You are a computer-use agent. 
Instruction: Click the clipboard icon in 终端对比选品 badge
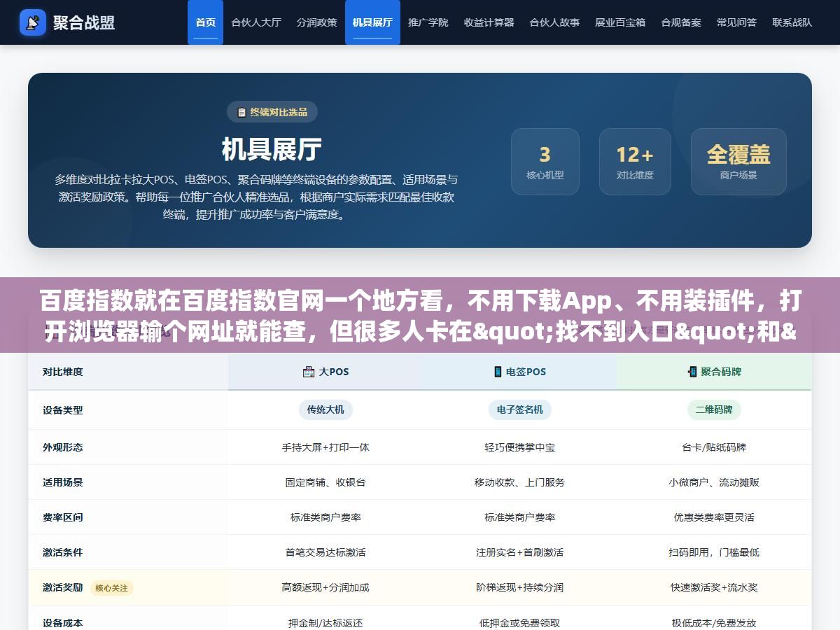(241, 112)
